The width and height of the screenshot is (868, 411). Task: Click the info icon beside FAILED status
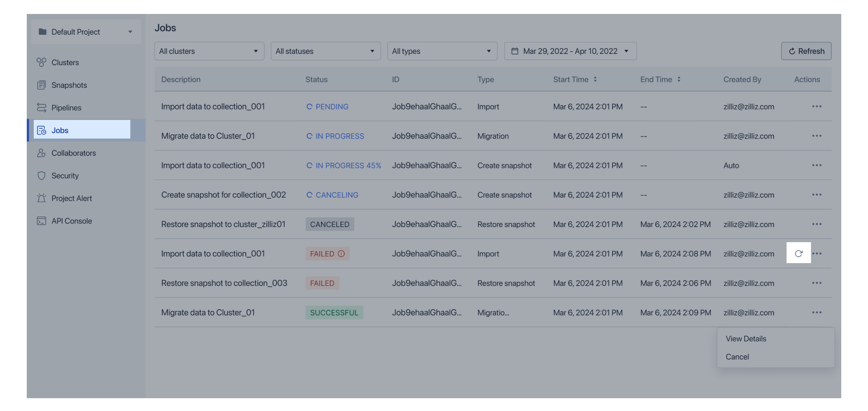(x=341, y=253)
